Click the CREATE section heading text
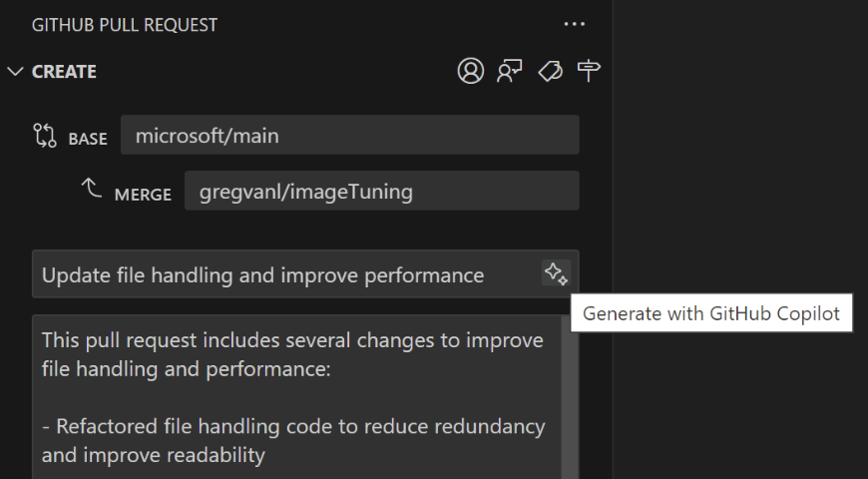Screen dimensions: 868x479 click(x=64, y=72)
